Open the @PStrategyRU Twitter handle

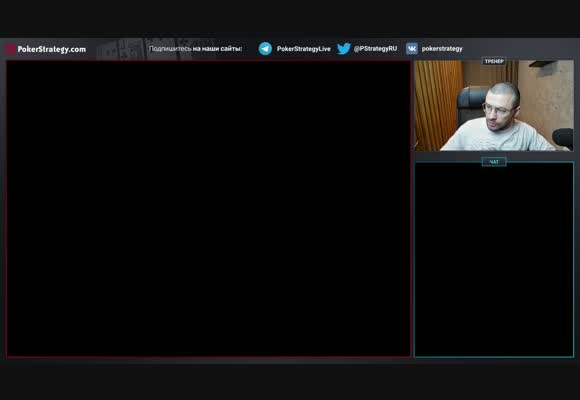click(x=375, y=48)
